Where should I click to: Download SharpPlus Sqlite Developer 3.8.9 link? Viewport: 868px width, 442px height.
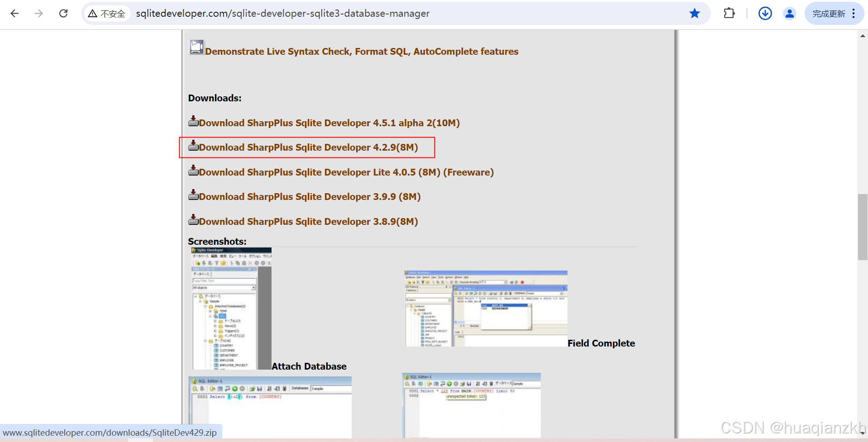pyautogui.click(x=309, y=222)
